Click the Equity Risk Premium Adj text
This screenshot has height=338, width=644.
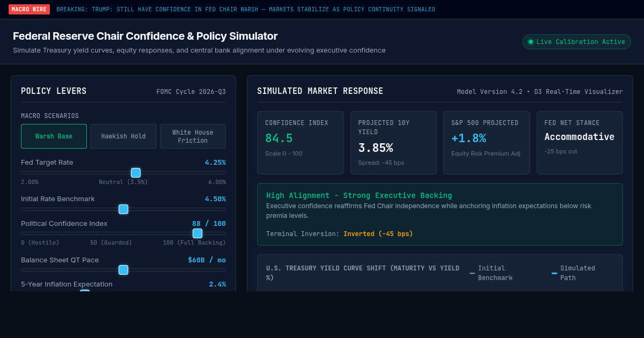tap(486, 153)
